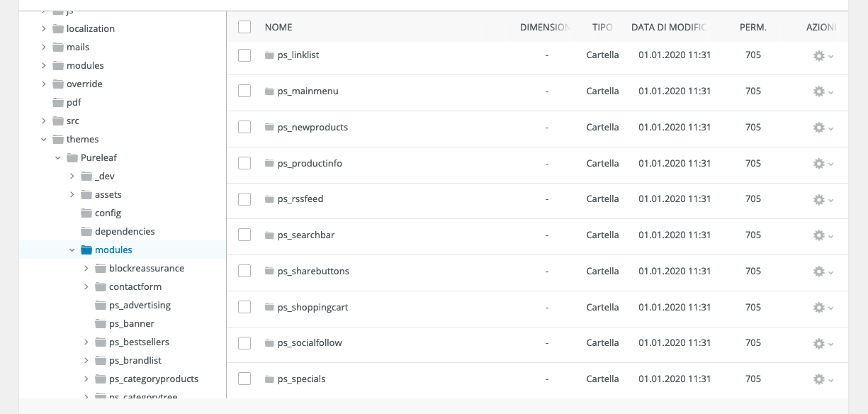Open the ps_socialfollow folder

pos(310,343)
